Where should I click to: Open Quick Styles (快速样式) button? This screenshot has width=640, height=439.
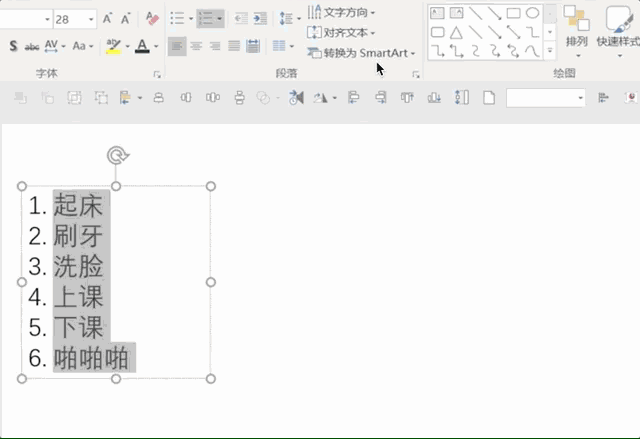point(618,31)
